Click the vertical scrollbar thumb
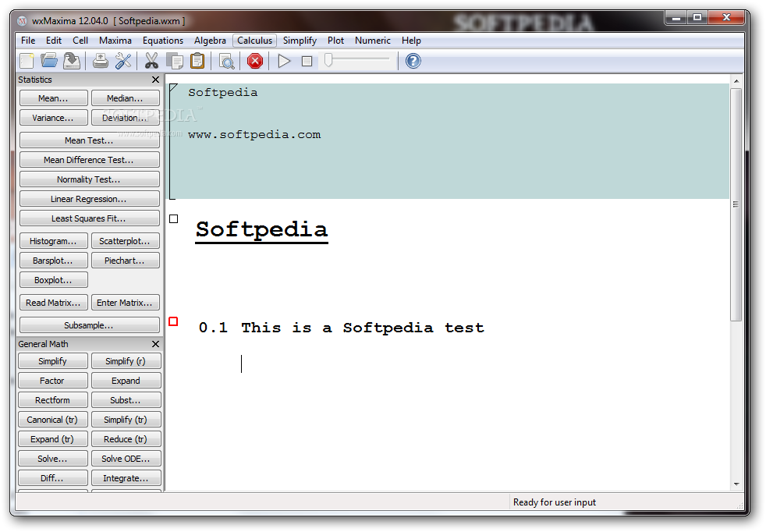The width and height of the screenshot is (766, 532). coord(736,204)
